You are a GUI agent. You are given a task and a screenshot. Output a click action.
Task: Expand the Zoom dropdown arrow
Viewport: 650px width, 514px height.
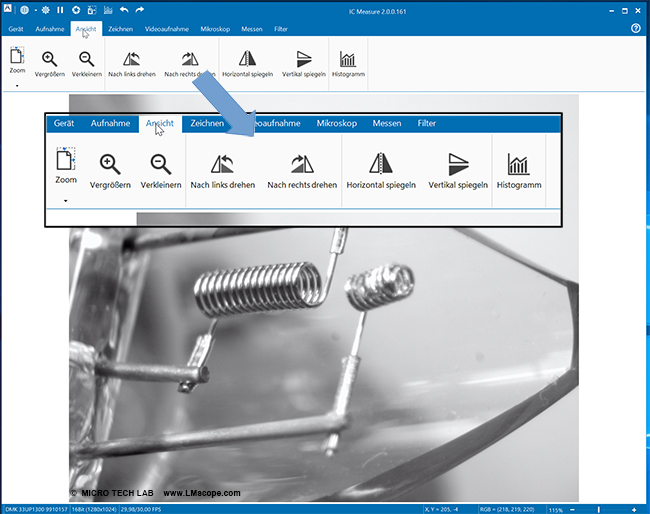click(x=17, y=86)
